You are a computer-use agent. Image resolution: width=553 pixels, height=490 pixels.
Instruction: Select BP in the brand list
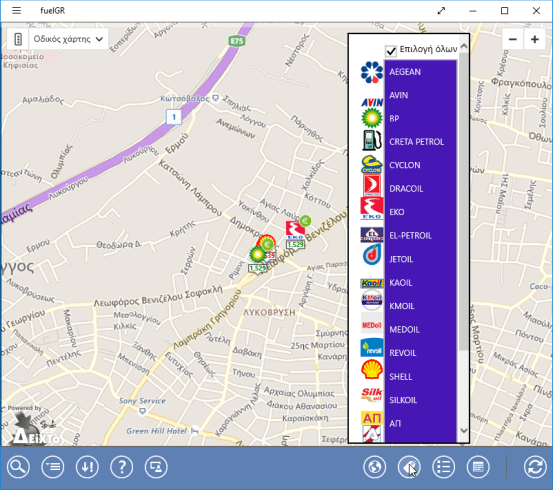point(420,119)
